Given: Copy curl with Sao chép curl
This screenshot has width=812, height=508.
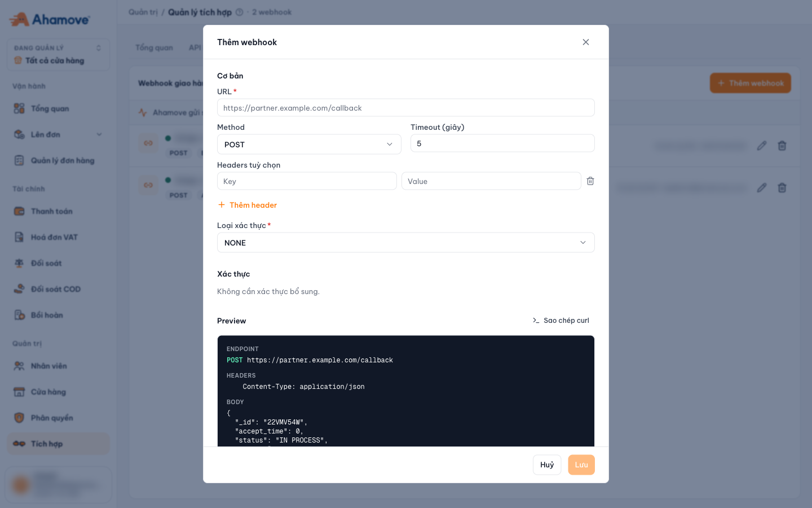Looking at the screenshot, I should (561, 321).
